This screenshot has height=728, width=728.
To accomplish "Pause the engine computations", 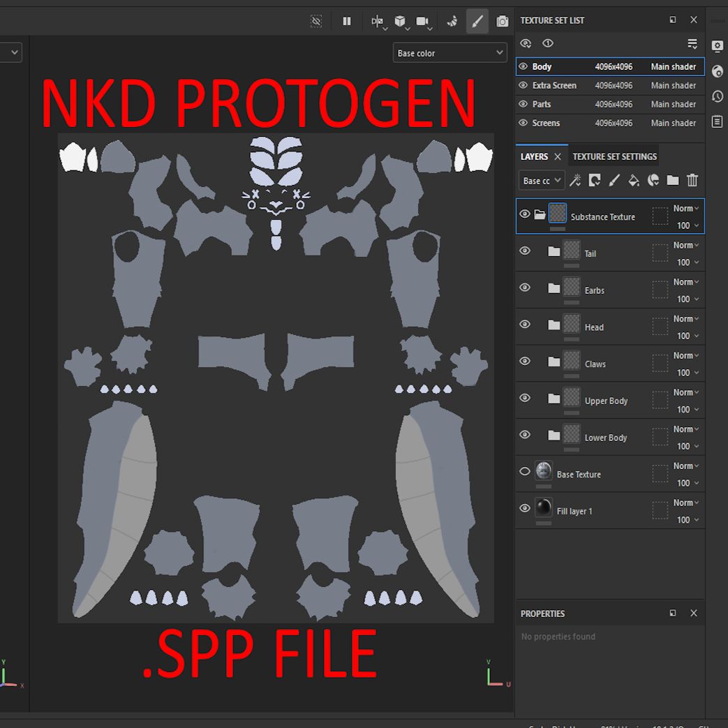I will [347, 21].
